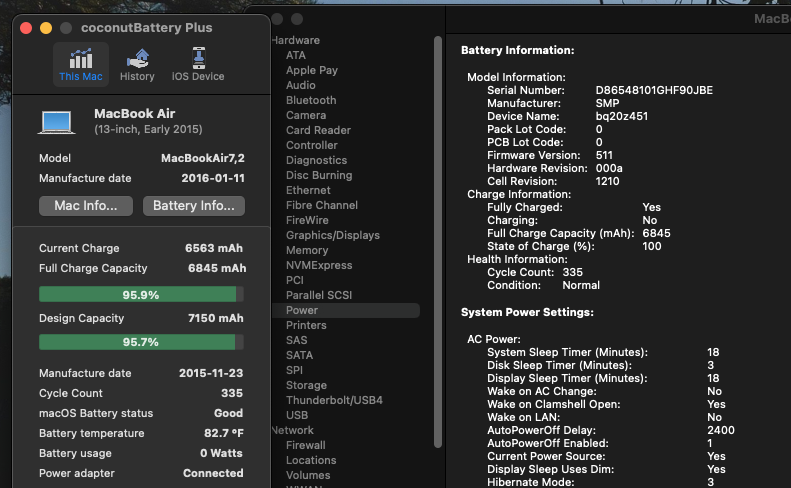Select Storage in the sidebar
Screen dimensions: 791x488
306,385
